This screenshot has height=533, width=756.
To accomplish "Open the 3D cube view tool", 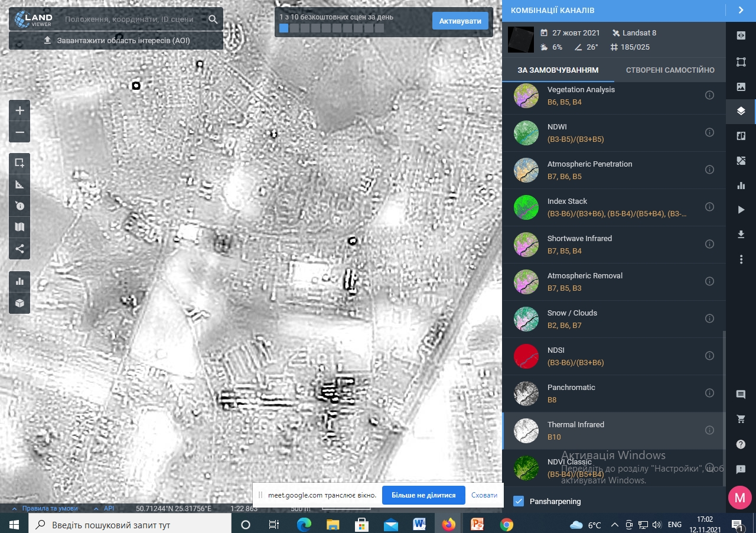I will pyautogui.click(x=19, y=303).
